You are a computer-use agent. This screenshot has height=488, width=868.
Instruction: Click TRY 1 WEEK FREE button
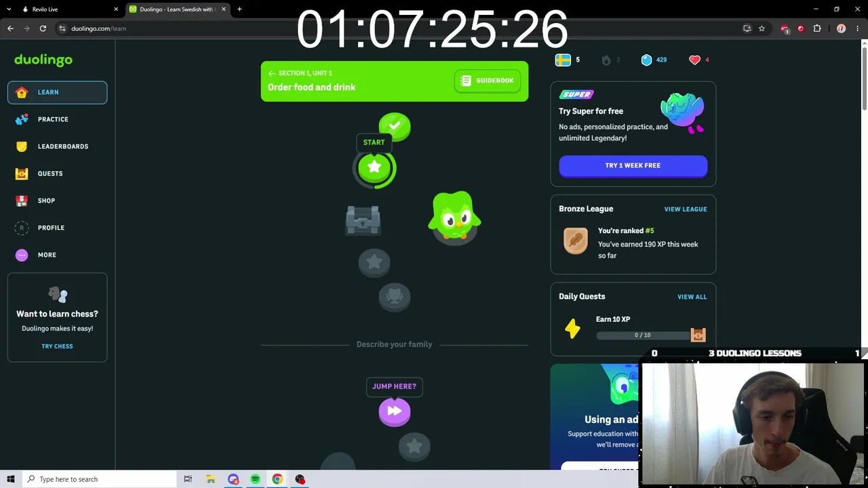point(633,166)
